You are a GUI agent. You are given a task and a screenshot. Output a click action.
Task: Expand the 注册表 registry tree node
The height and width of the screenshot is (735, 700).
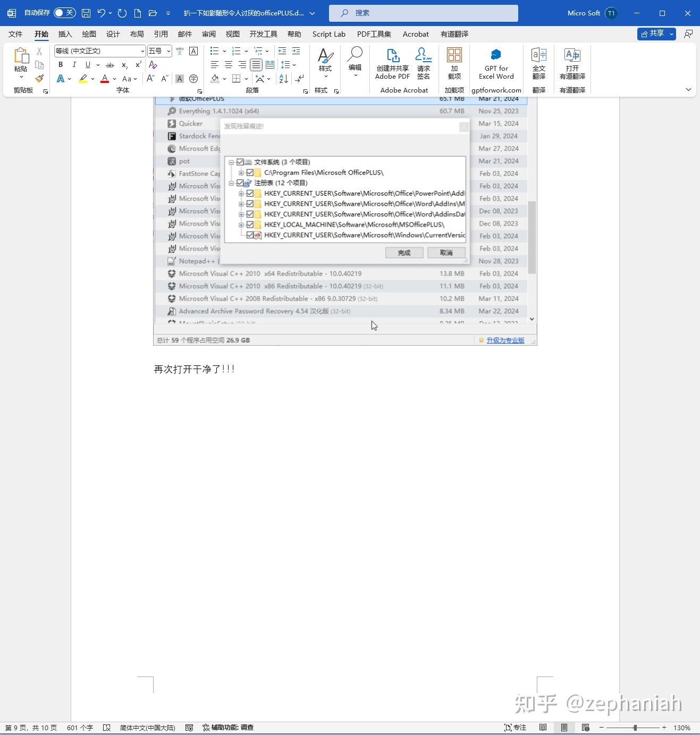pos(232,182)
